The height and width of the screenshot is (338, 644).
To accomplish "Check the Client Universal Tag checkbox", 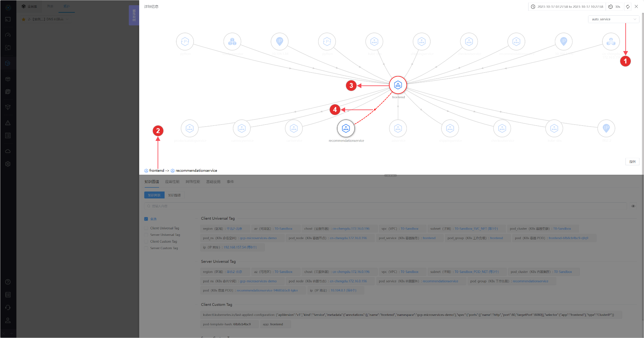I will [x=146, y=228].
